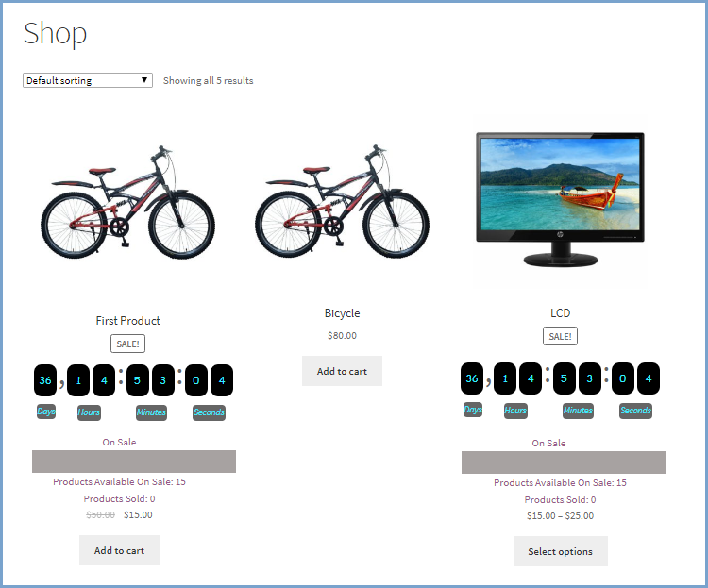Screen dimensions: 708x588
Task: Add First Product to cart
Action: click(x=119, y=550)
